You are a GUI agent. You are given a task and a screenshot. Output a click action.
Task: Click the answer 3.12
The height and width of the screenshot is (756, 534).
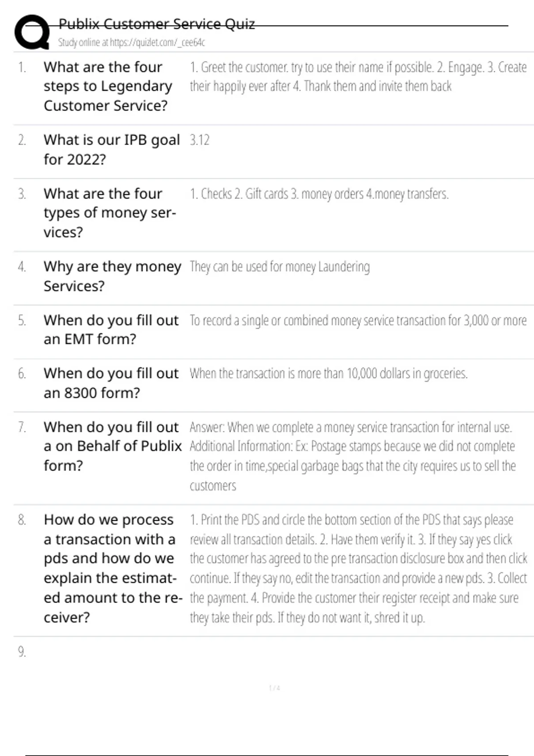[199, 140]
